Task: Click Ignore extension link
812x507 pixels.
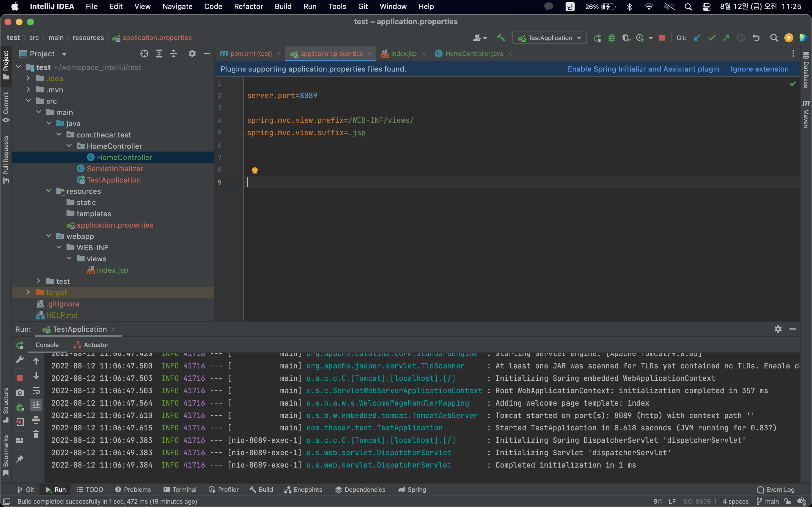Action: [x=759, y=69]
